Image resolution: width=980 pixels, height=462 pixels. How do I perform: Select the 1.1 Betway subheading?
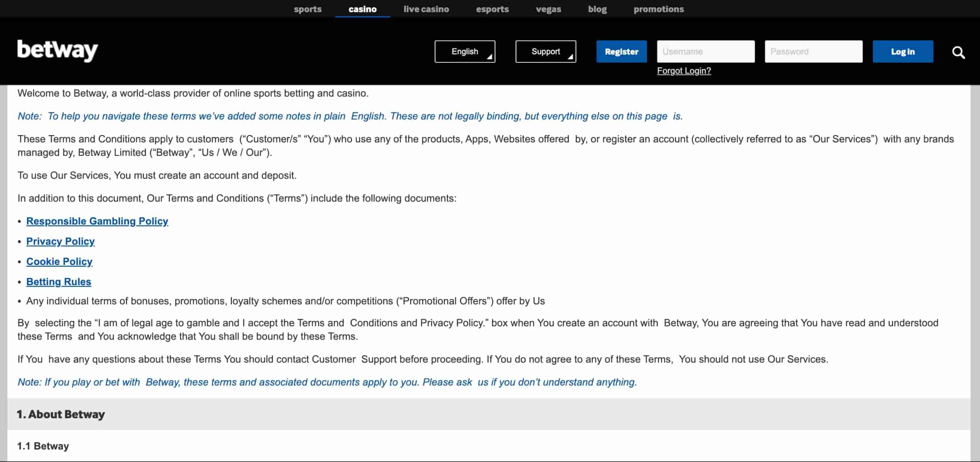(43, 446)
